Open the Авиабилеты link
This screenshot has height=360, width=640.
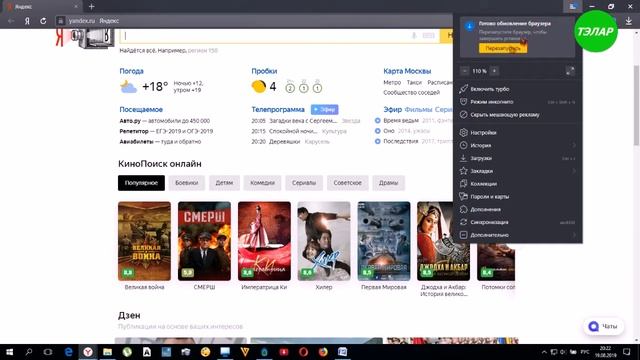coord(136,142)
